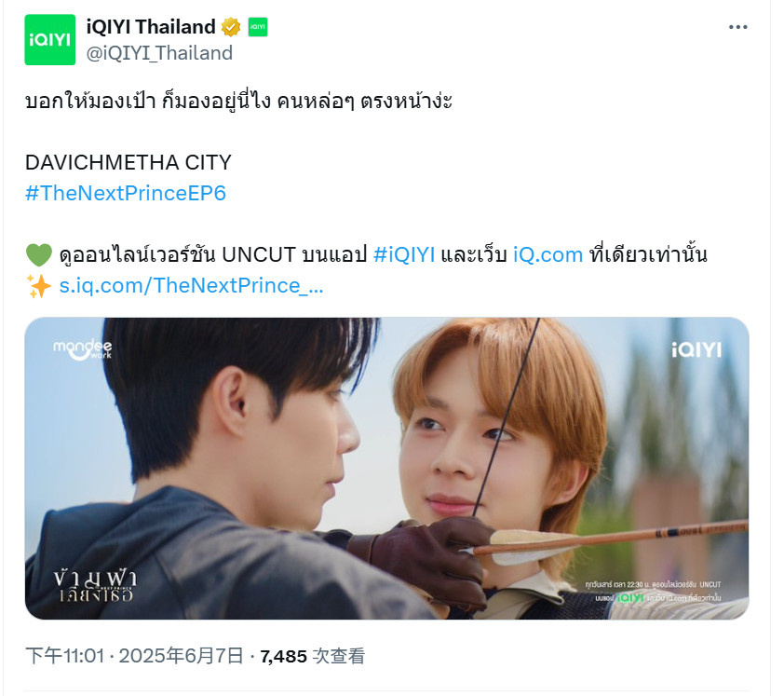The height and width of the screenshot is (696, 784).
Task: Click the 7,485 view count
Action: tap(283, 657)
